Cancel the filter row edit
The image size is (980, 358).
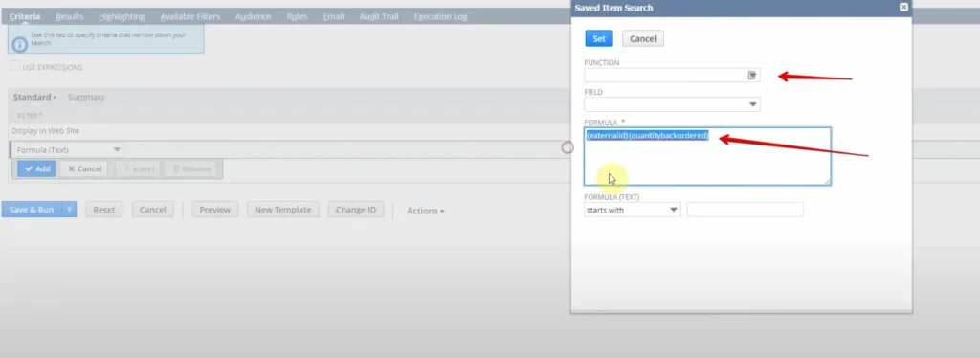click(84, 168)
